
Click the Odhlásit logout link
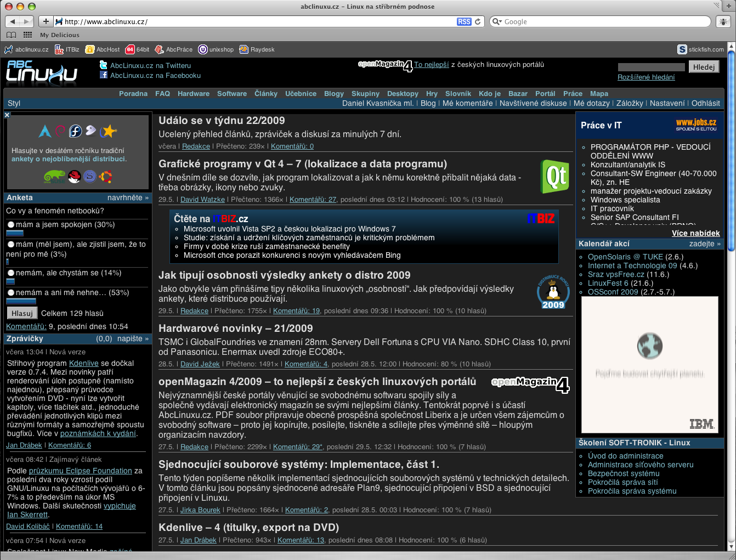[706, 103]
